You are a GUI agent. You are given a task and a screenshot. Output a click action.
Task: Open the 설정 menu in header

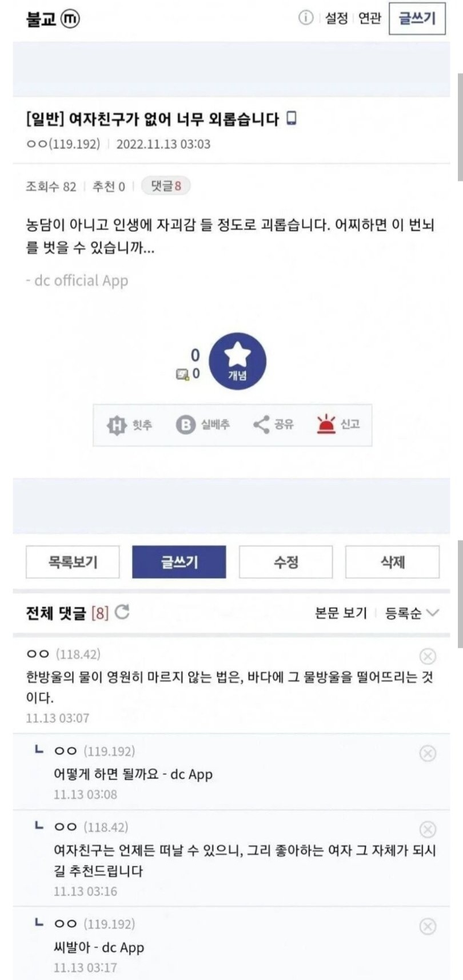coord(336,18)
